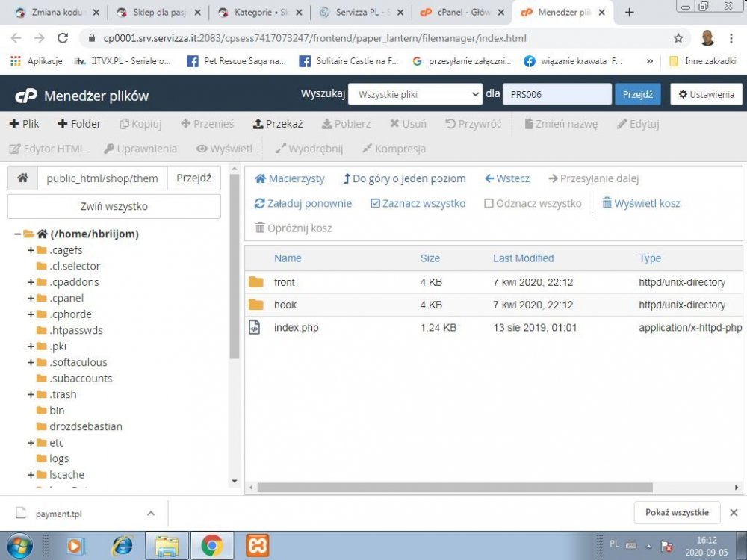
Task: Click the path field public_html/shop/them
Action: 102,178
